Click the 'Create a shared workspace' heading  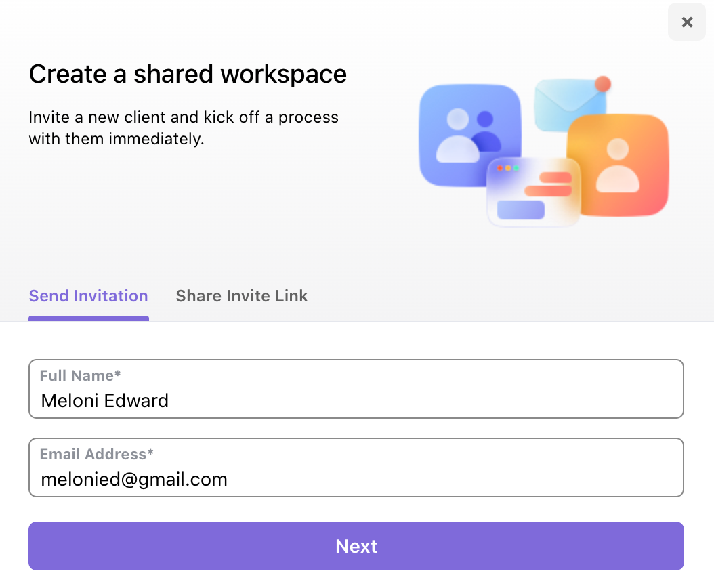[x=188, y=74]
